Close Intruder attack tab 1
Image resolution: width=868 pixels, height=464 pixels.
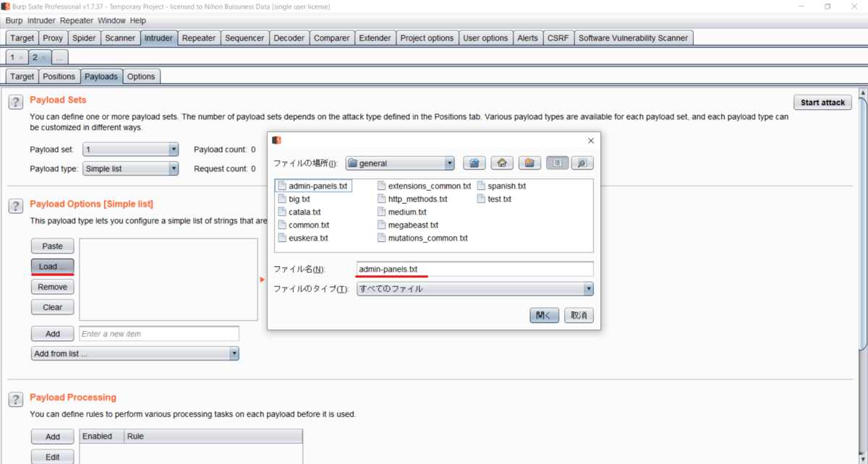pyautogui.click(x=21, y=57)
